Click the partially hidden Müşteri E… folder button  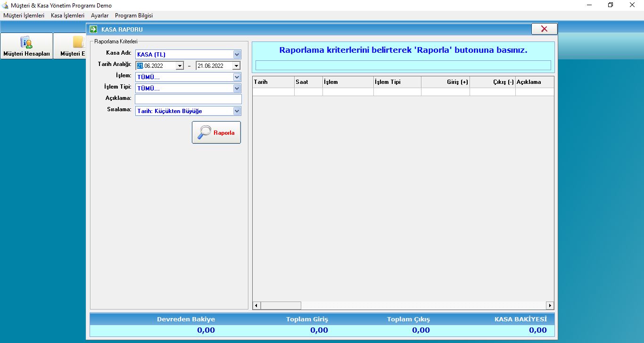70,46
